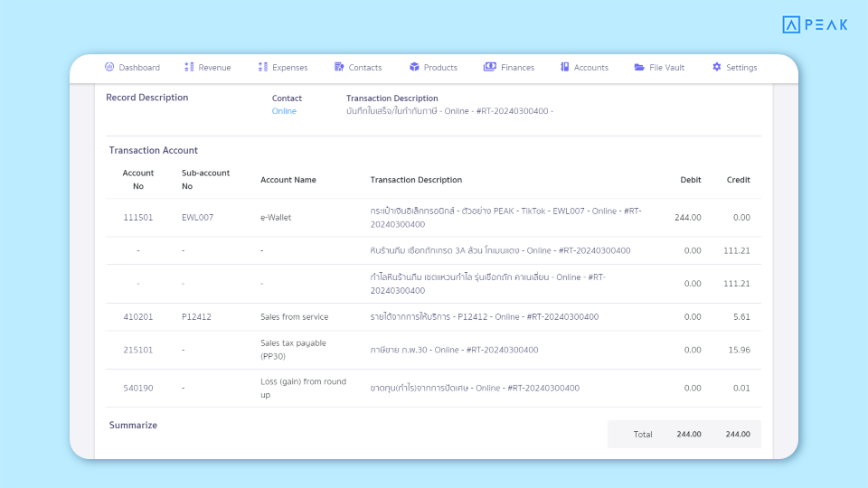The width and height of the screenshot is (868, 488).
Task: Open the Revenue menu
Action: coord(214,68)
